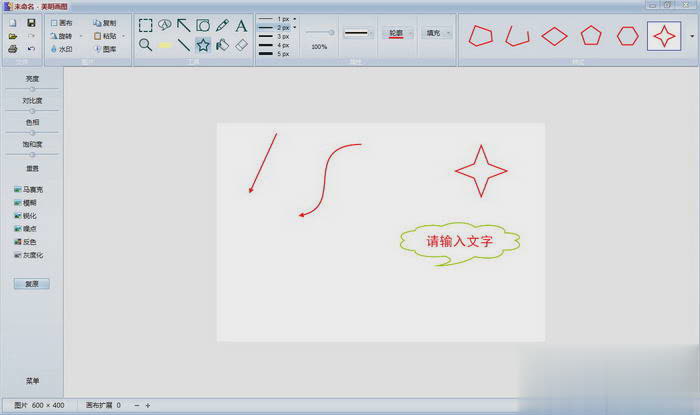Select the eraser tool

click(x=241, y=45)
